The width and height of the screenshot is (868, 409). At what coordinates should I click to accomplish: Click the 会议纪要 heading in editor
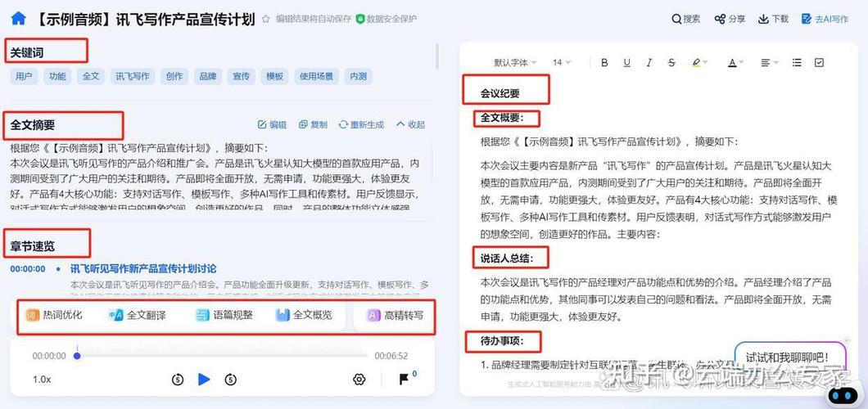500,94
